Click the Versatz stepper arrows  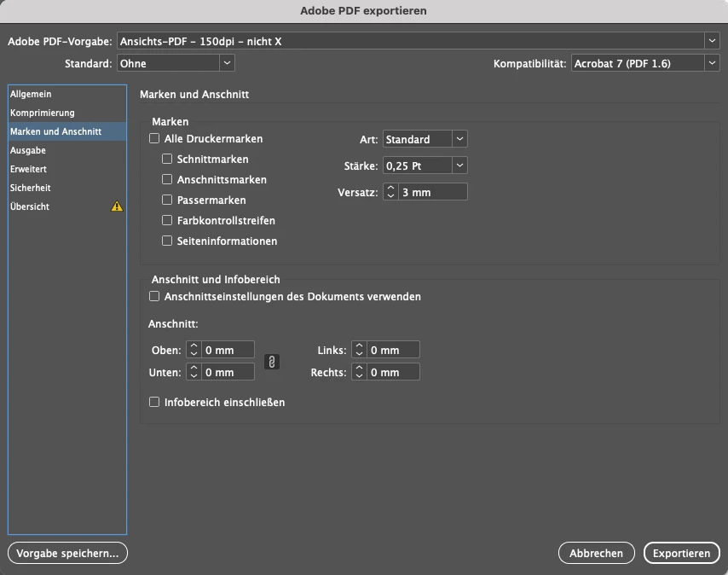pyautogui.click(x=390, y=192)
